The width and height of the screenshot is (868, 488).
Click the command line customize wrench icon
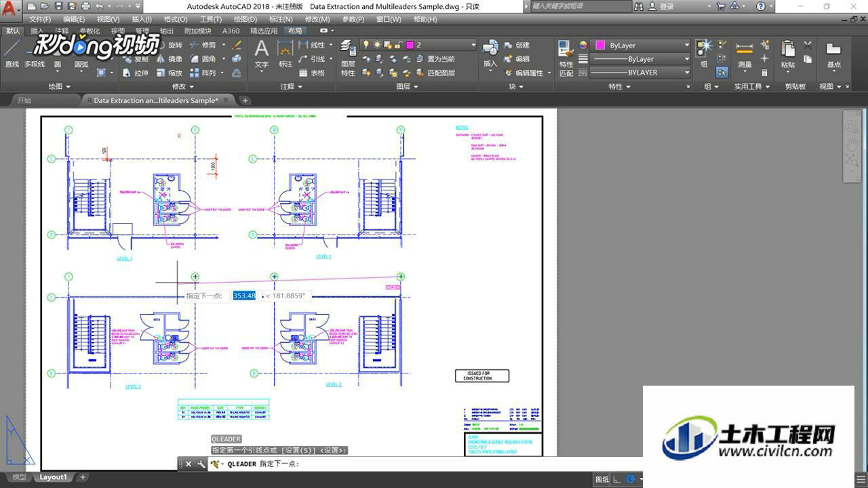coord(201,464)
